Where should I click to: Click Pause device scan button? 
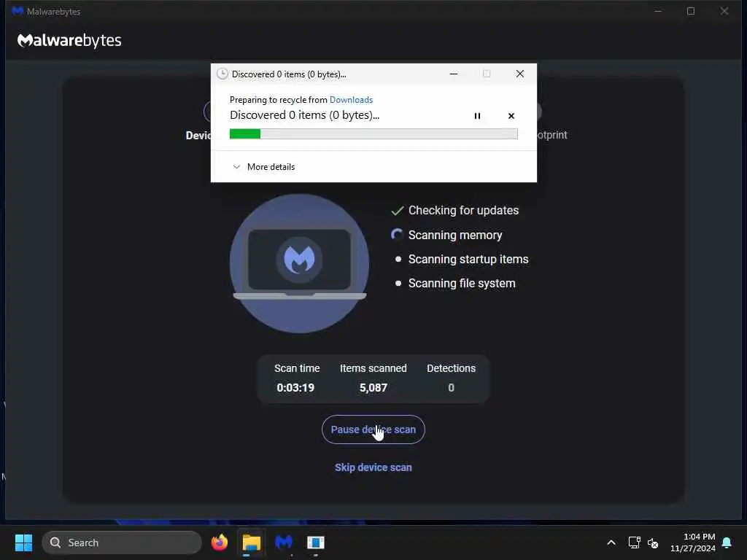(373, 429)
